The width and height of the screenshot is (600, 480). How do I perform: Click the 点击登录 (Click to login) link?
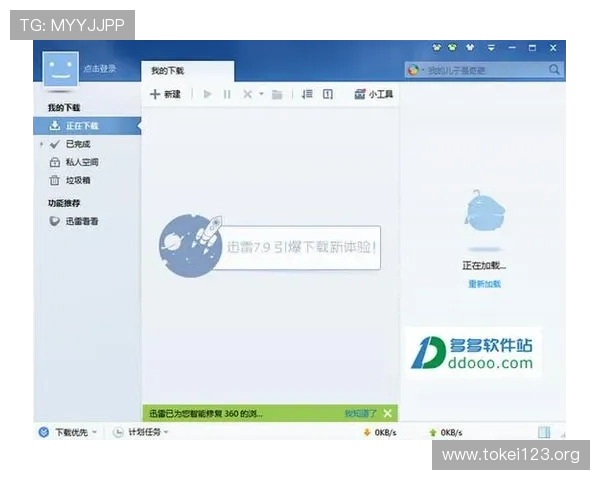100,68
